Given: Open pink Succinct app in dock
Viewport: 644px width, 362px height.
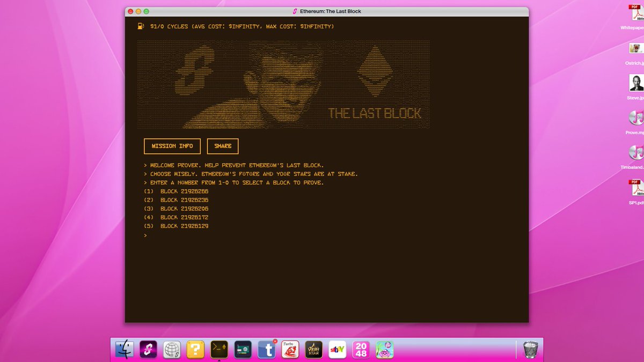Looking at the screenshot, I should pyautogui.click(x=148, y=350).
